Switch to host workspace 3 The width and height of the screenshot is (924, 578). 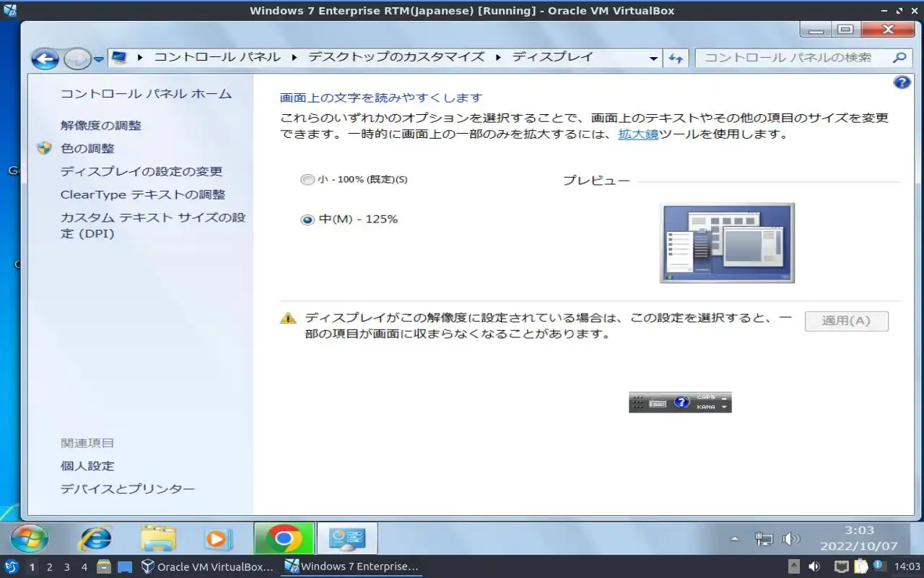pos(66,567)
